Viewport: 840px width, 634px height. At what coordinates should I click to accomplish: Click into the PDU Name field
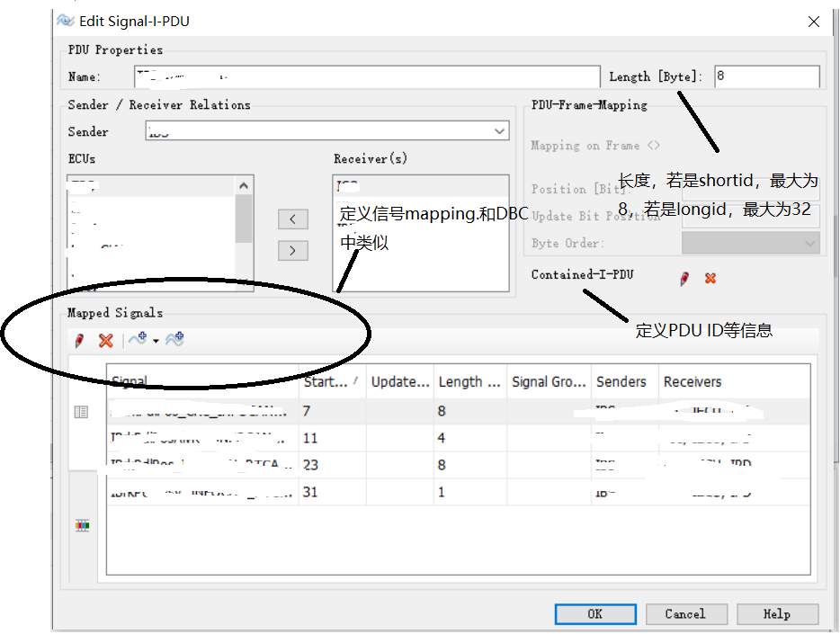tap(367, 76)
